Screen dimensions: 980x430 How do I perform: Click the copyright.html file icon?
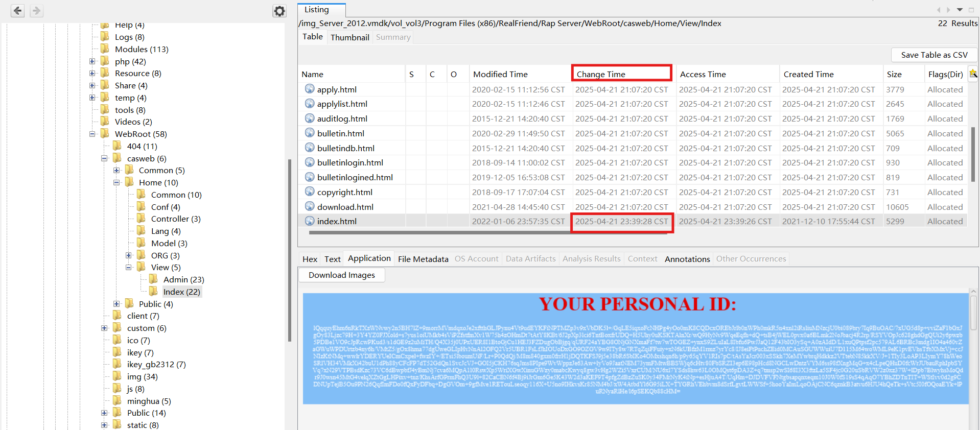[310, 192]
